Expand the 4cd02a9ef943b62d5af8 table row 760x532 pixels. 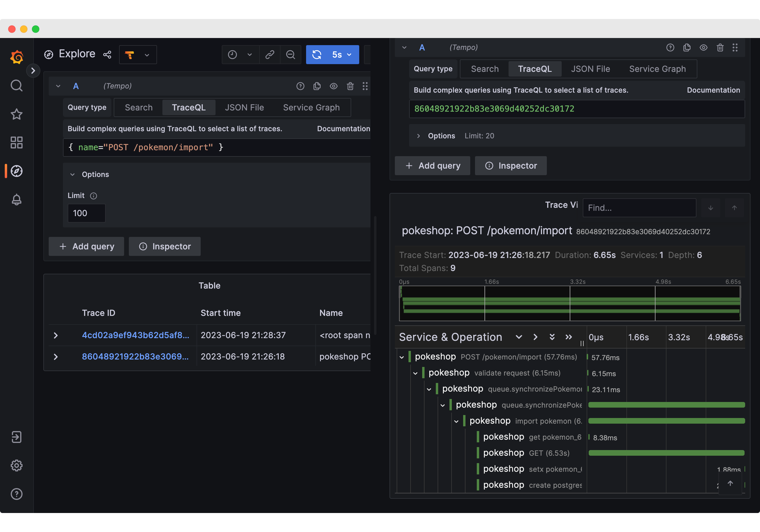pyautogui.click(x=56, y=335)
